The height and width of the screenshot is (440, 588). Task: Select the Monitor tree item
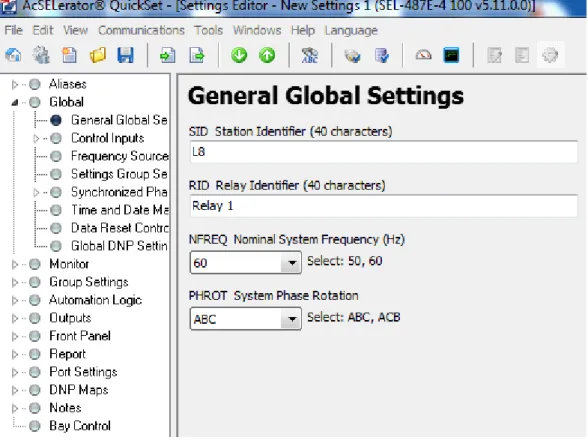point(69,264)
